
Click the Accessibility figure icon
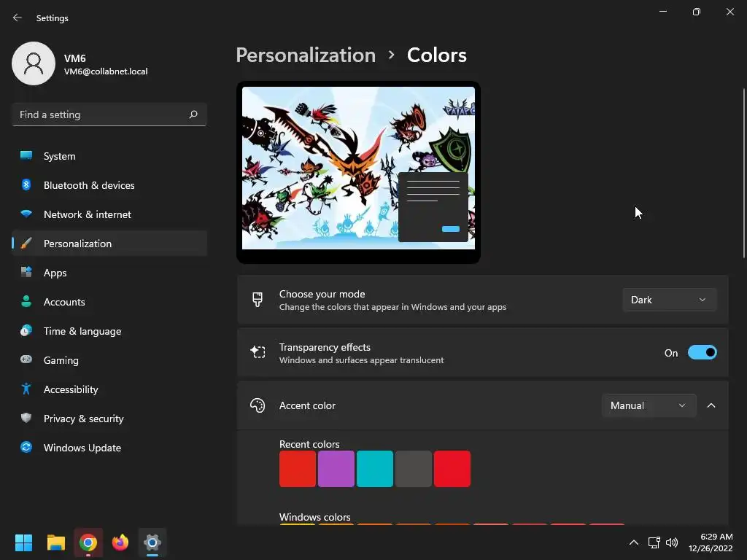click(x=26, y=389)
